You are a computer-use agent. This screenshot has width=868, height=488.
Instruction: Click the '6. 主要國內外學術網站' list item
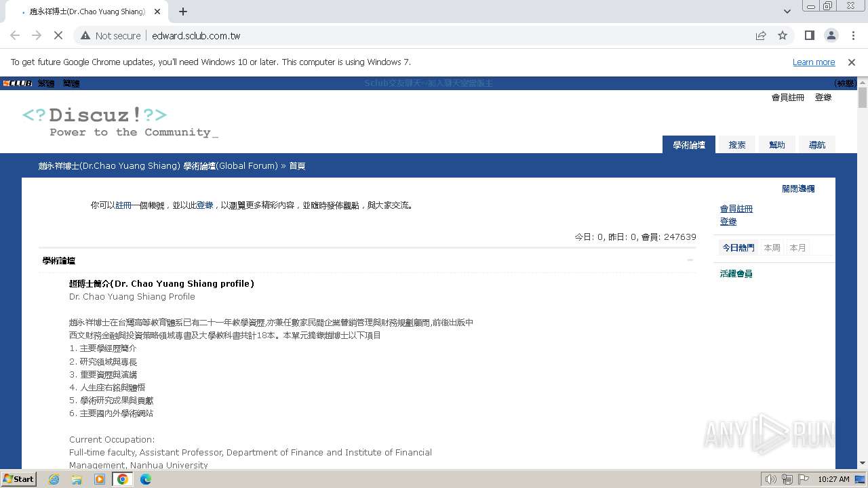coord(111,413)
